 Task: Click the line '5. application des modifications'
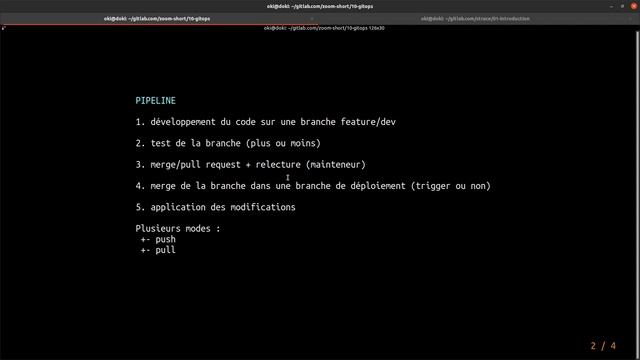click(216, 207)
